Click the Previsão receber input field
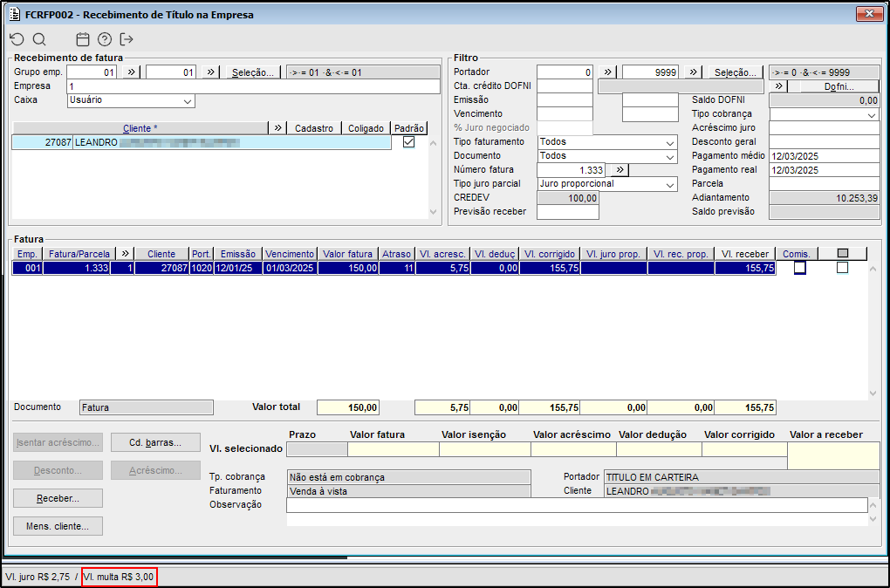The height and width of the screenshot is (588, 890). click(x=568, y=212)
